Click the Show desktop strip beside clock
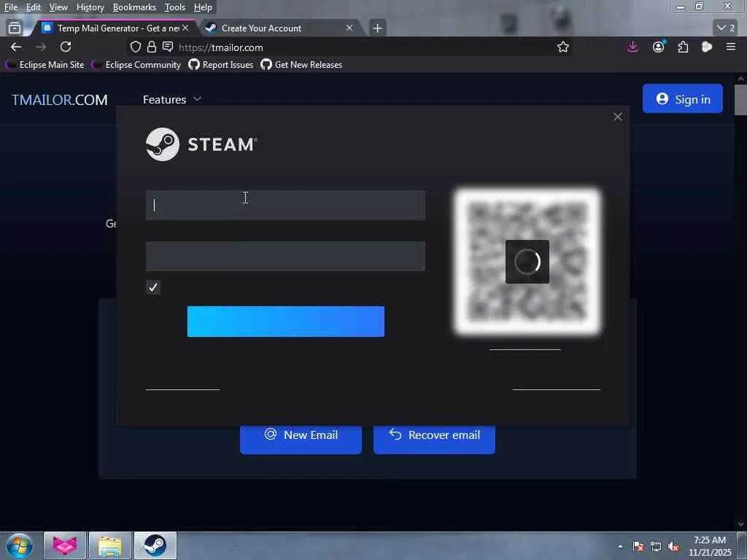 [742, 545]
